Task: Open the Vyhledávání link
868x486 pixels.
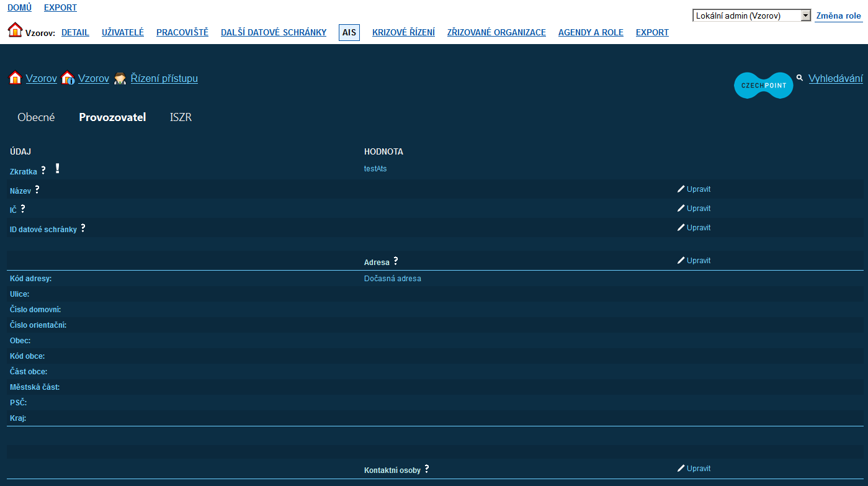Action: [836, 78]
